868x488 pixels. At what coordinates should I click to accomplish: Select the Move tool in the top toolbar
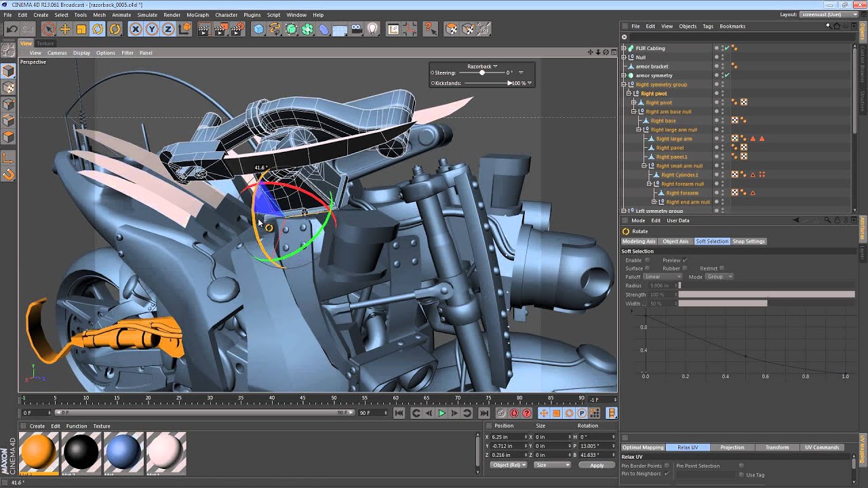(65, 29)
